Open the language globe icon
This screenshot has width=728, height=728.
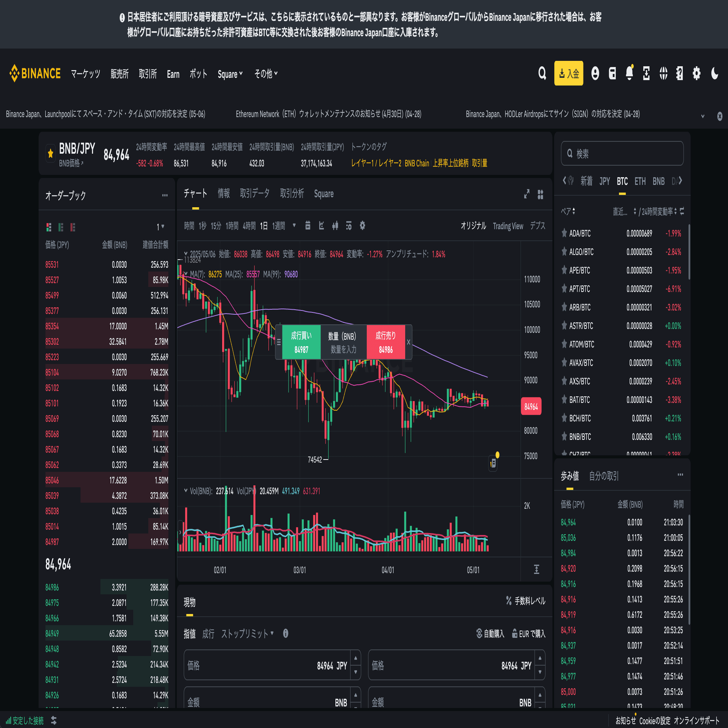click(x=663, y=73)
